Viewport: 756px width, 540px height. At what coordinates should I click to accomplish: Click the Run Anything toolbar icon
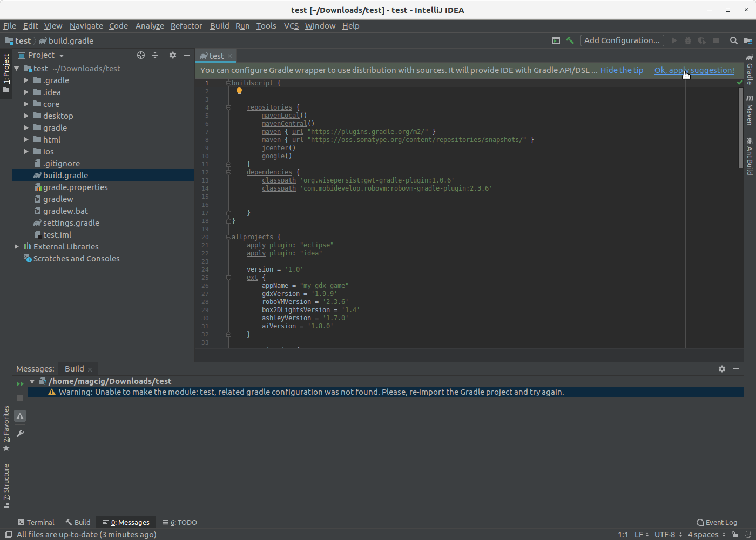point(556,40)
